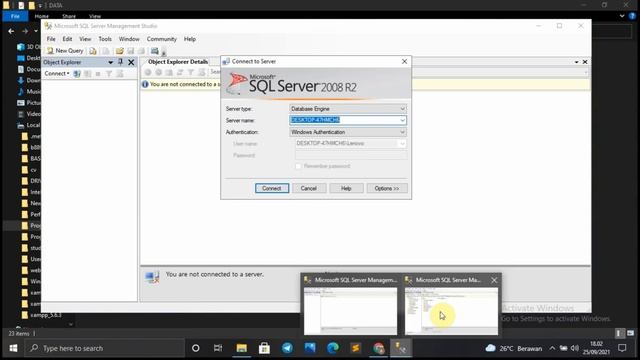Open the active files dropdown arrow in tab area
640x360 pixels.
pyautogui.click(x=576, y=62)
